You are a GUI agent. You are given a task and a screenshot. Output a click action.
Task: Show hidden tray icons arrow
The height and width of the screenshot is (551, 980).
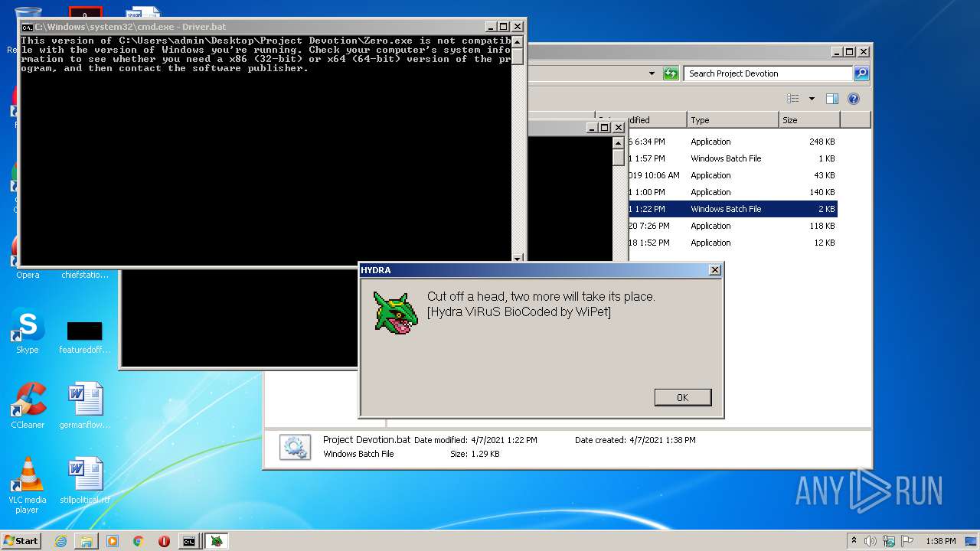point(854,540)
